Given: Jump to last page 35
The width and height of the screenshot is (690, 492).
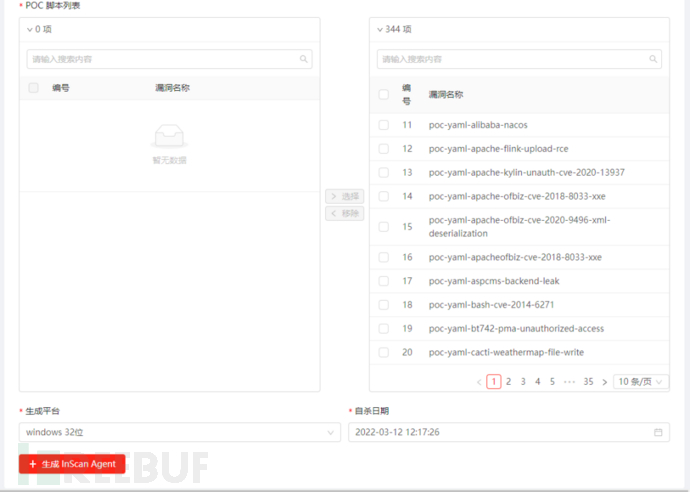Looking at the screenshot, I should (588, 382).
